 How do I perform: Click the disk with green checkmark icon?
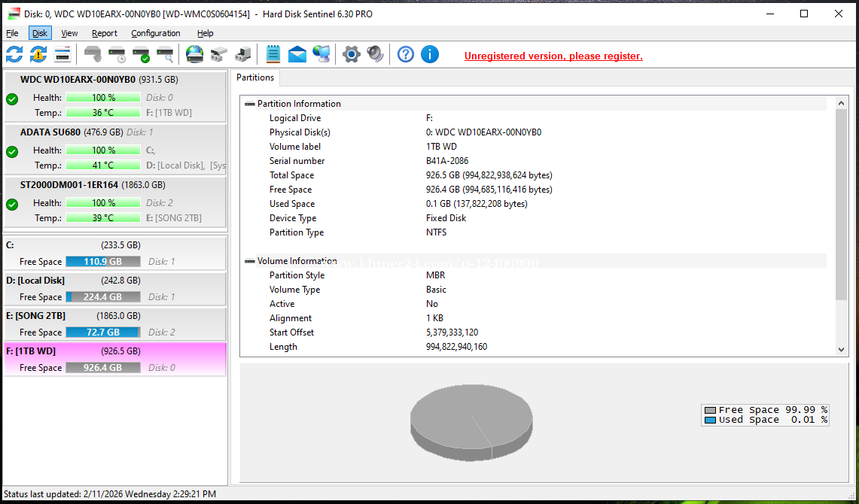(141, 54)
